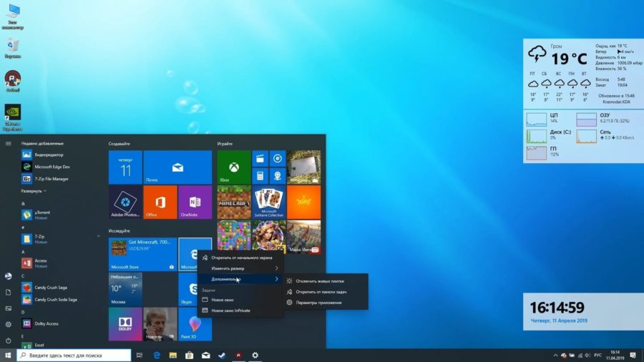Open the Дополнительно submenu
644x362 pixels.
click(240, 279)
